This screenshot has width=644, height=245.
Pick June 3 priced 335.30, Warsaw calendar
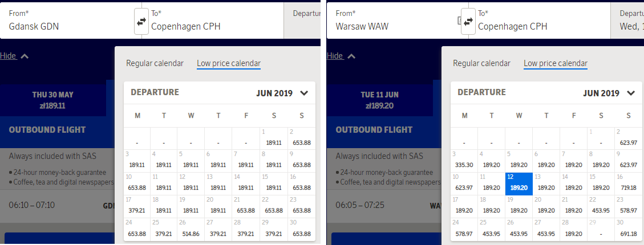tap(464, 161)
